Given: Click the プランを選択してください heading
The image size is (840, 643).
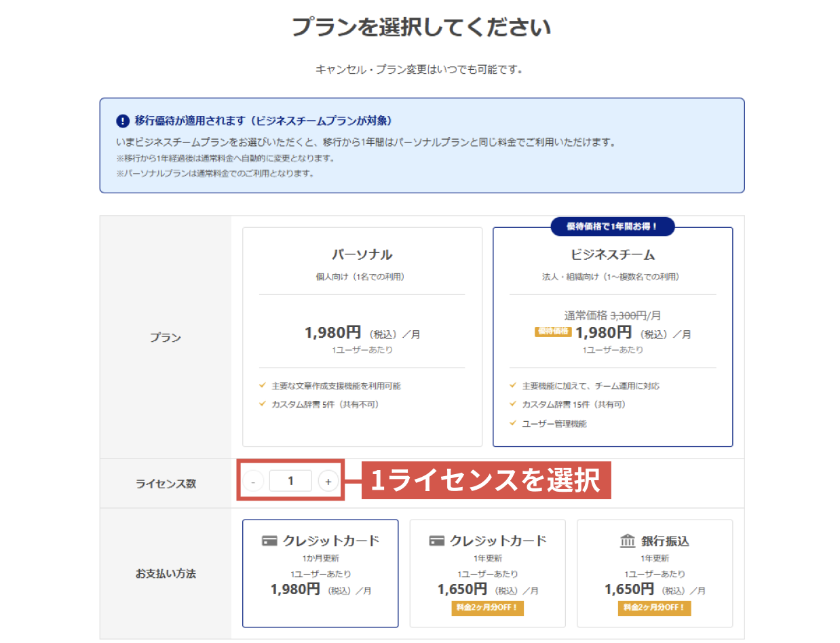Looking at the screenshot, I should (x=421, y=27).
